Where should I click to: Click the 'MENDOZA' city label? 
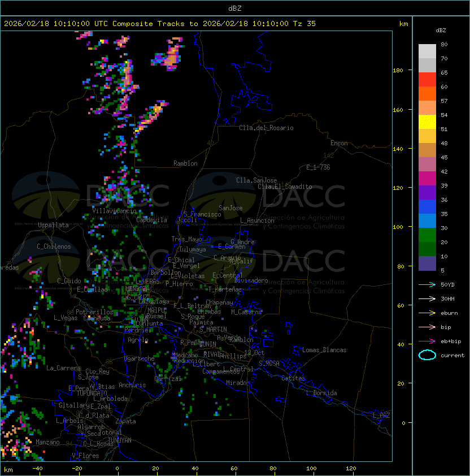(x=137, y=288)
